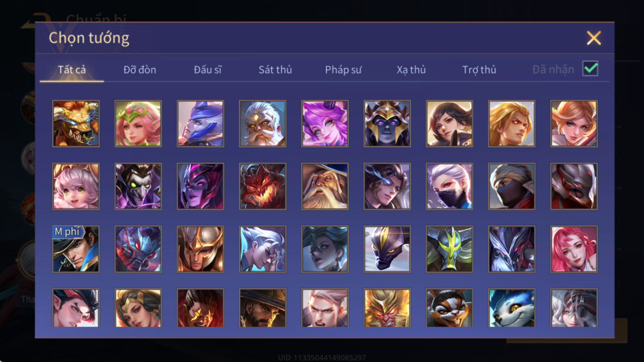Switch to the Đỡ đòn tab
This screenshot has width=644, height=362.
(140, 70)
